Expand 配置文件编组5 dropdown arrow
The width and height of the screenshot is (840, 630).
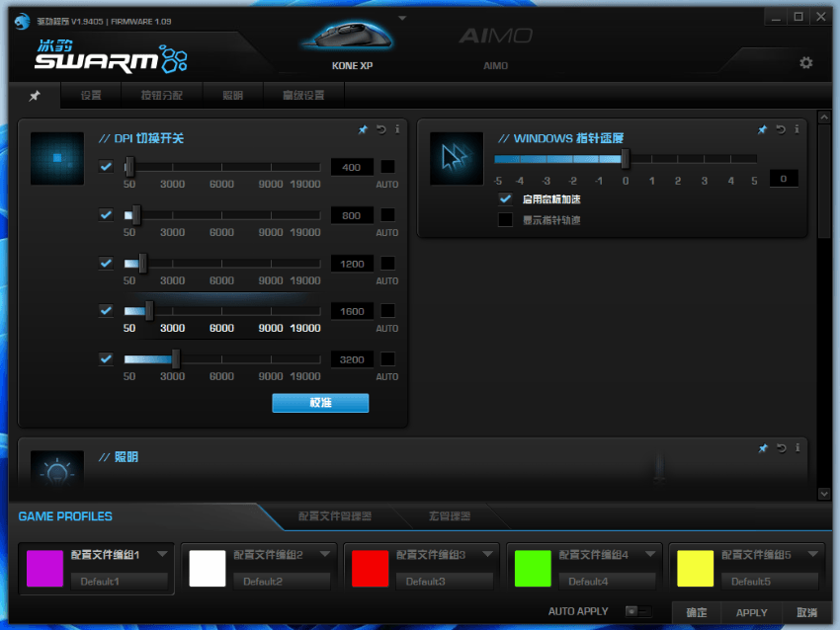pos(813,554)
